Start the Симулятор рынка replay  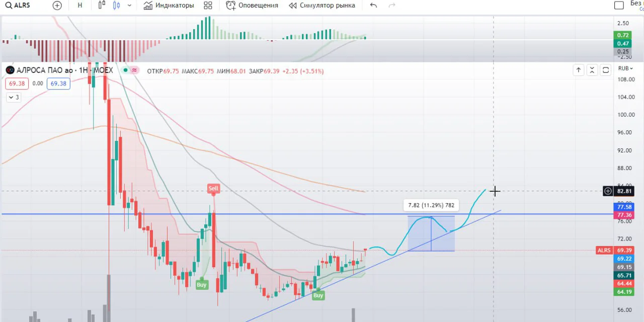(321, 6)
